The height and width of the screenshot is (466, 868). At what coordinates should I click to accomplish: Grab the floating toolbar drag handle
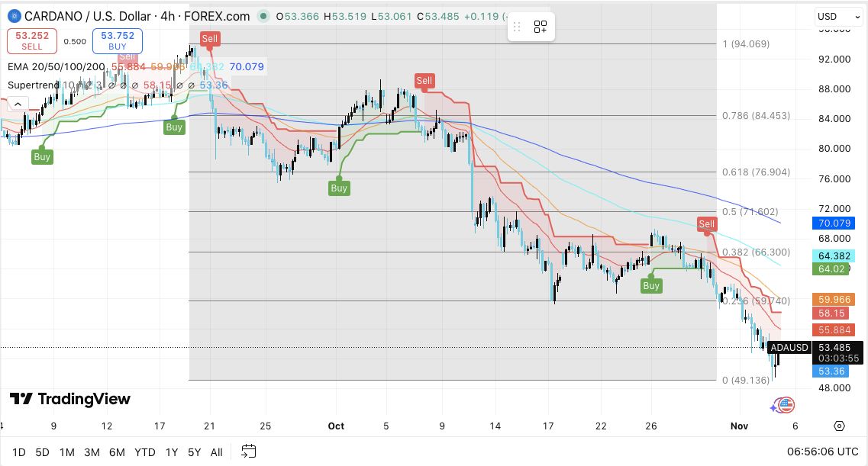tap(517, 27)
